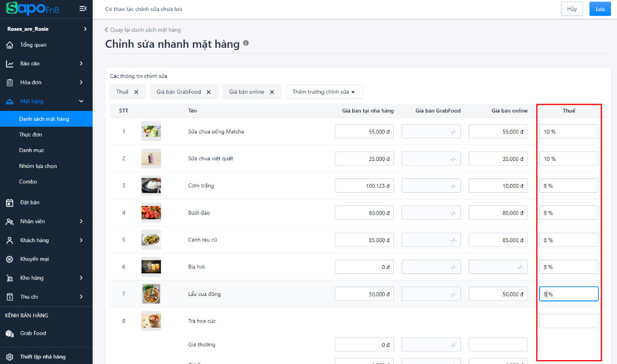Click the Khuyến mại promotion icon
This screenshot has height=364, width=617.
pos(10,260)
